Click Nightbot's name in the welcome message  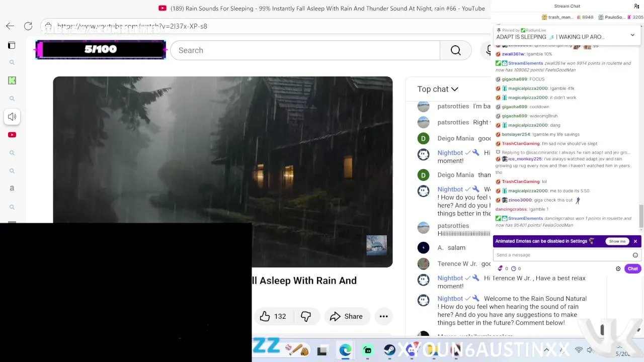[x=450, y=299]
